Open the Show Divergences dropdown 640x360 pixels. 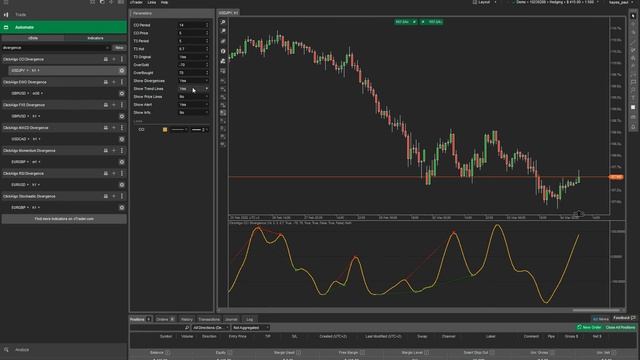point(193,81)
